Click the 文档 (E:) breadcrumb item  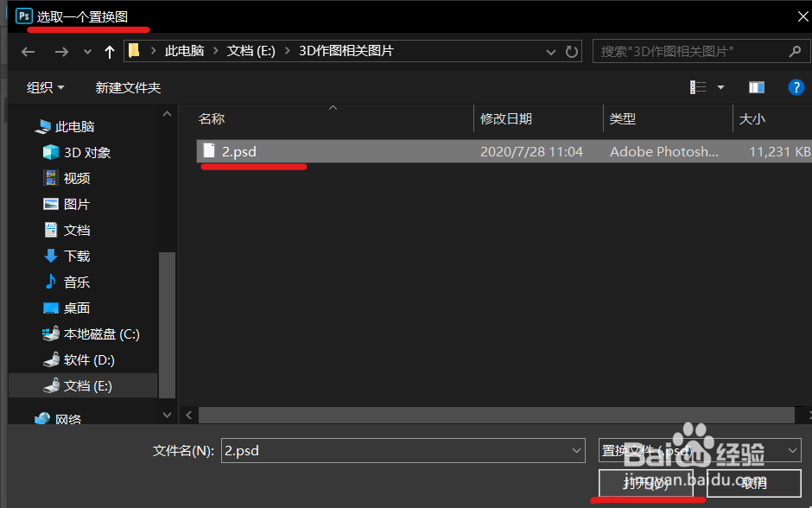(251, 51)
